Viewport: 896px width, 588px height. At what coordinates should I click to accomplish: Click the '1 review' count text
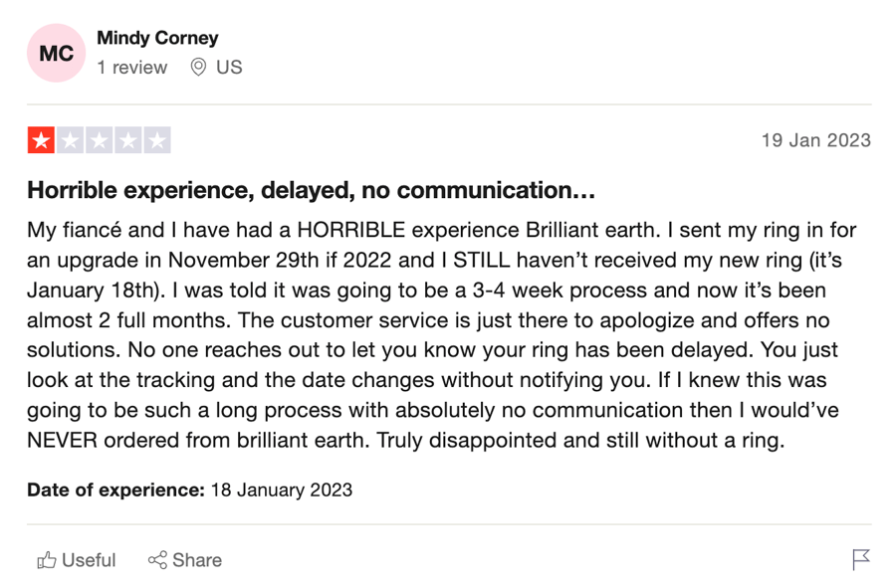point(132,68)
